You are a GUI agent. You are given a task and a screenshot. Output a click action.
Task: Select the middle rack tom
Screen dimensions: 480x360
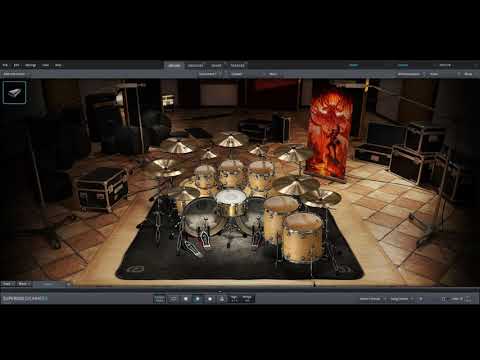[x=232, y=173]
